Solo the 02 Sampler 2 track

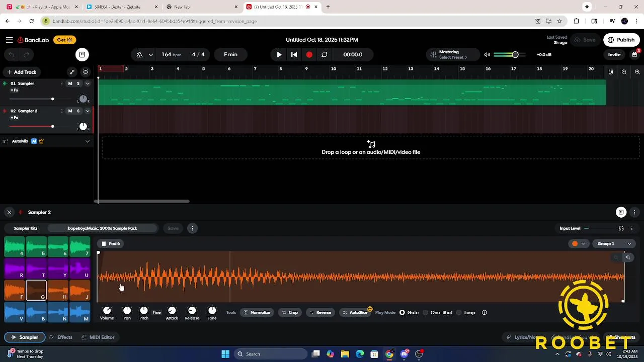coord(78,111)
